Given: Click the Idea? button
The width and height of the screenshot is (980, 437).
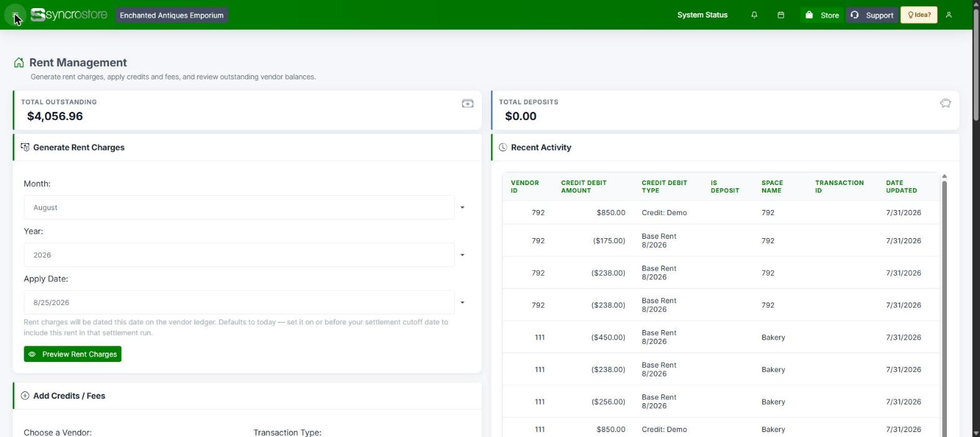Looking at the screenshot, I should 919,15.
